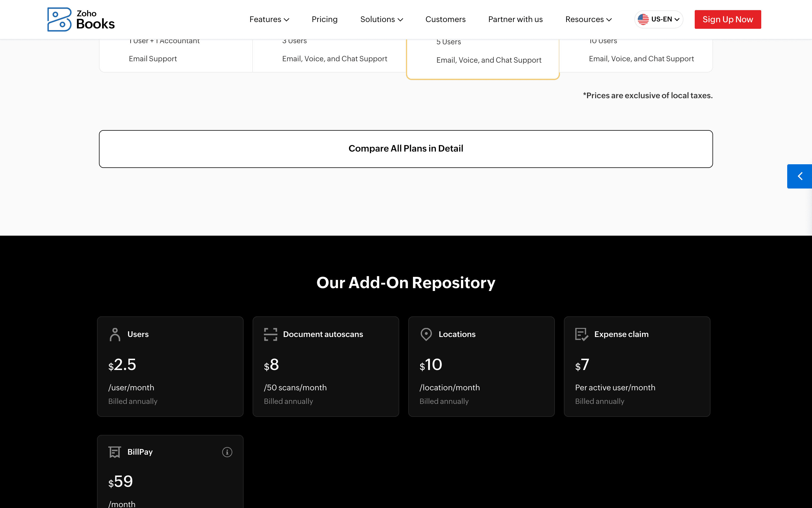The height and width of the screenshot is (508, 812).
Task: Open the BillPay info tooltip icon
Action: point(227,452)
